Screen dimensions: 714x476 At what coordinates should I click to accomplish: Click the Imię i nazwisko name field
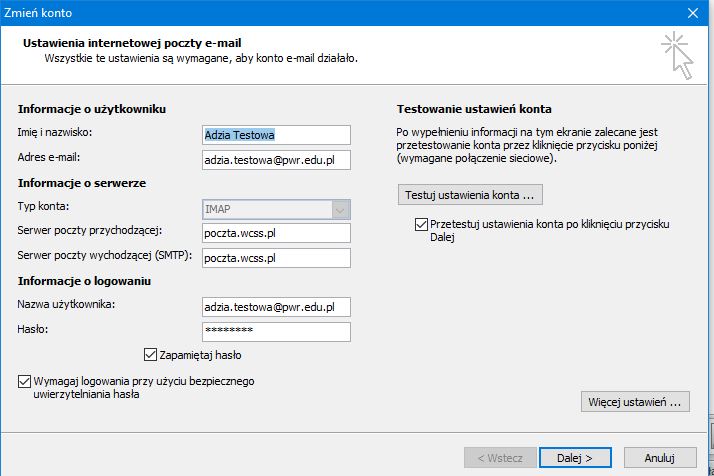coord(275,135)
